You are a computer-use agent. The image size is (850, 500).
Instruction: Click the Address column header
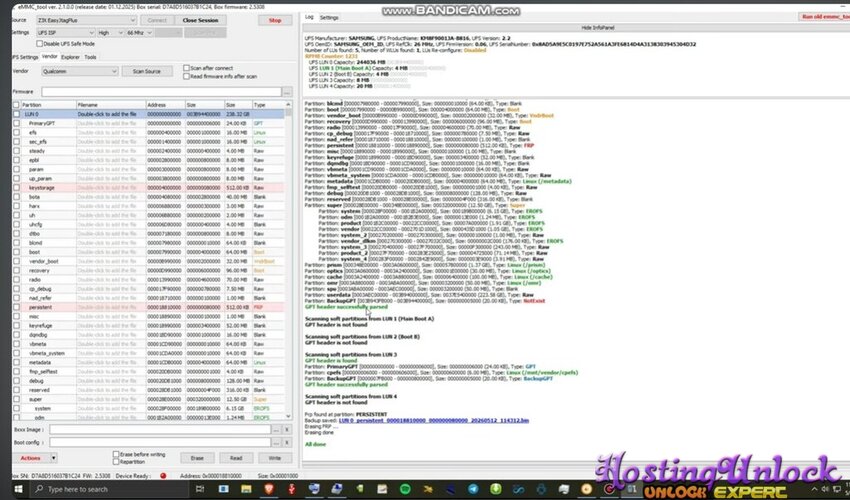point(165,105)
